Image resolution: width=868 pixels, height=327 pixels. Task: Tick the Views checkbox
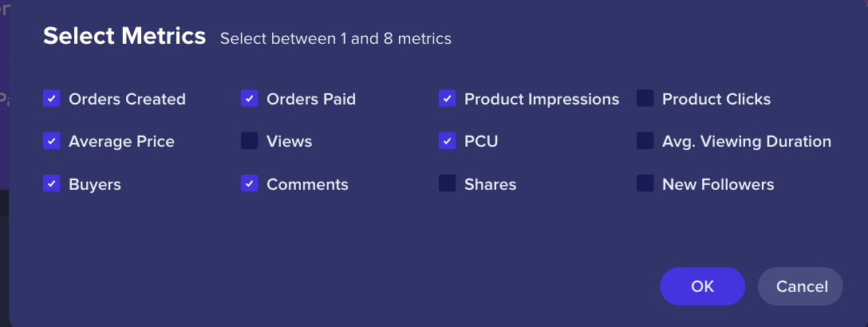[x=250, y=141]
